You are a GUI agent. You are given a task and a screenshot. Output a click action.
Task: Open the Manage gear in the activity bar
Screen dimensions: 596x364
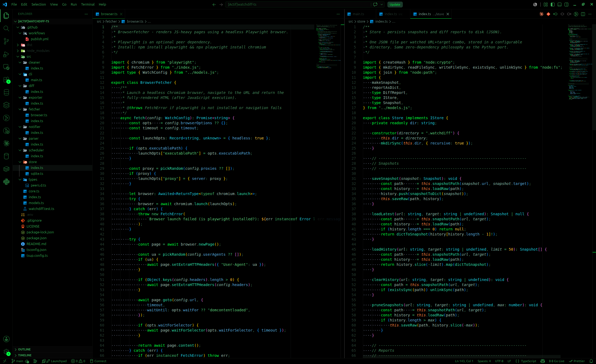click(x=6, y=352)
